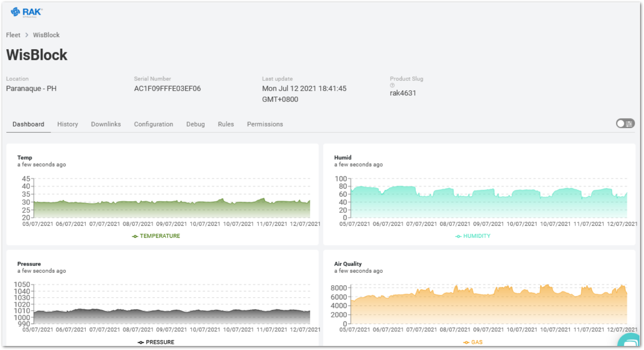644x350 pixels.
Task: Click the orange GAS legend marker
Action: click(466, 342)
